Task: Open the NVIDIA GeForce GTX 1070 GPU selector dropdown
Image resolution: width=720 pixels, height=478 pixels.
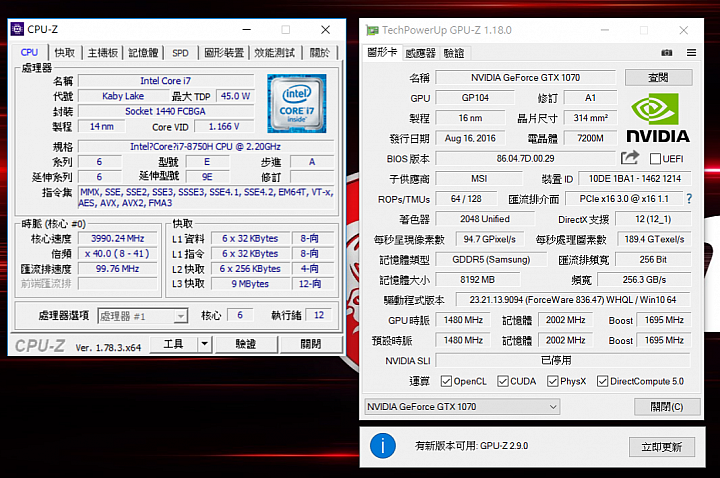Action: pyautogui.click(x=462, y=407)
